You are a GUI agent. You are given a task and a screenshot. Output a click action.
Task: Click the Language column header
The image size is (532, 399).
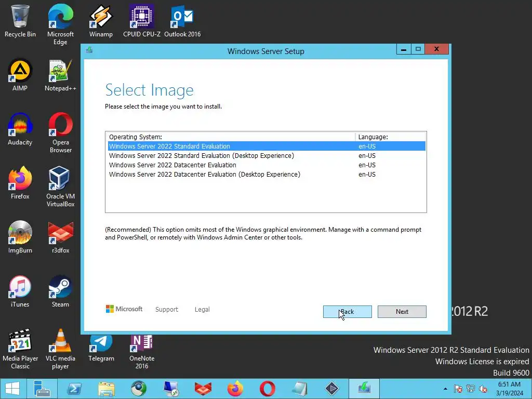(391, 137)
